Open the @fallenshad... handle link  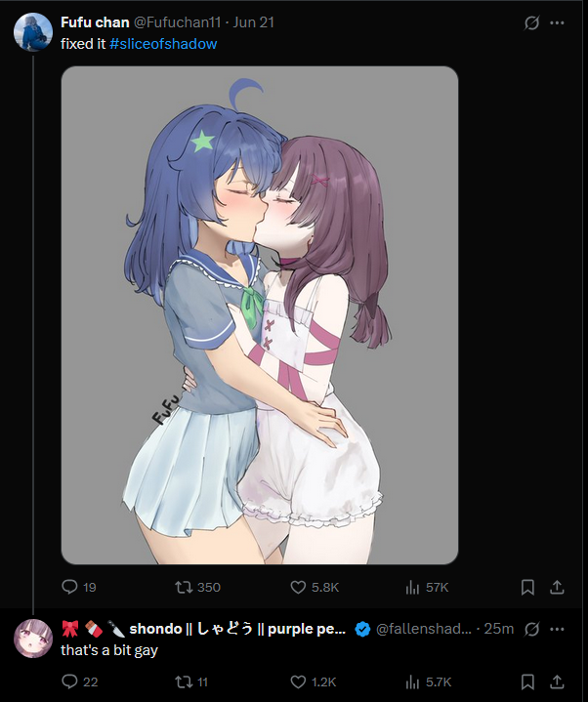424,629
